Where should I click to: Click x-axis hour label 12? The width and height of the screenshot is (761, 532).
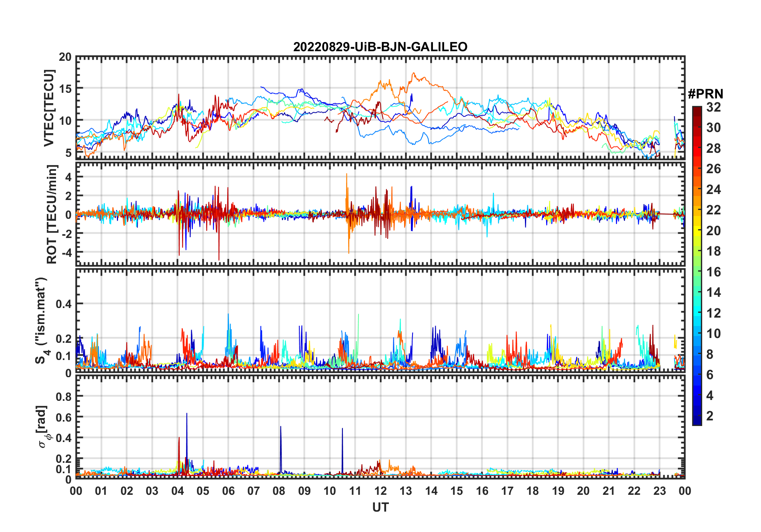(x=380, y=491)
